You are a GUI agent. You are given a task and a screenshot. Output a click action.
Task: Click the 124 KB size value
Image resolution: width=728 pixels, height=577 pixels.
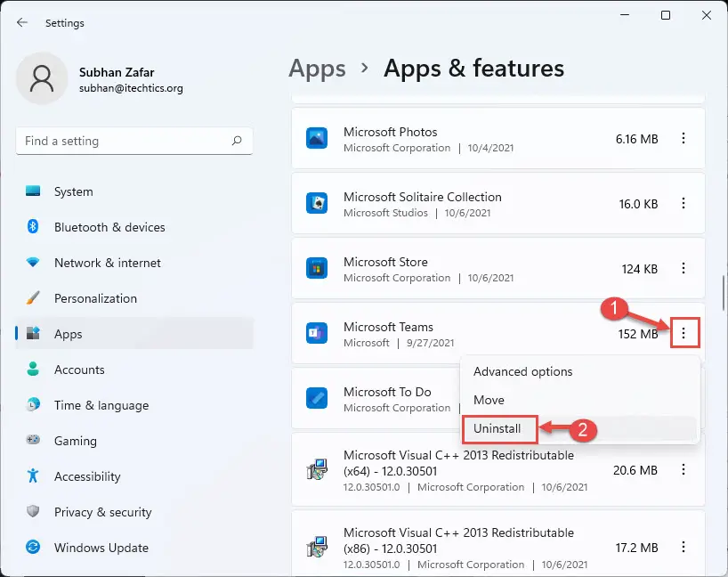(640, 269)
